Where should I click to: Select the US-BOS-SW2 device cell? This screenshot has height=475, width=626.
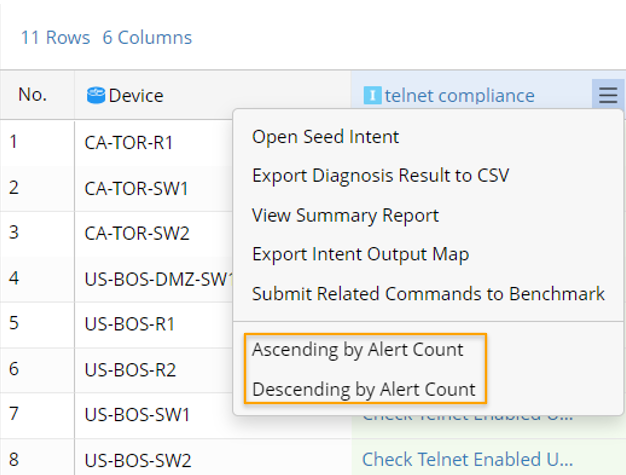click(136, 461)
